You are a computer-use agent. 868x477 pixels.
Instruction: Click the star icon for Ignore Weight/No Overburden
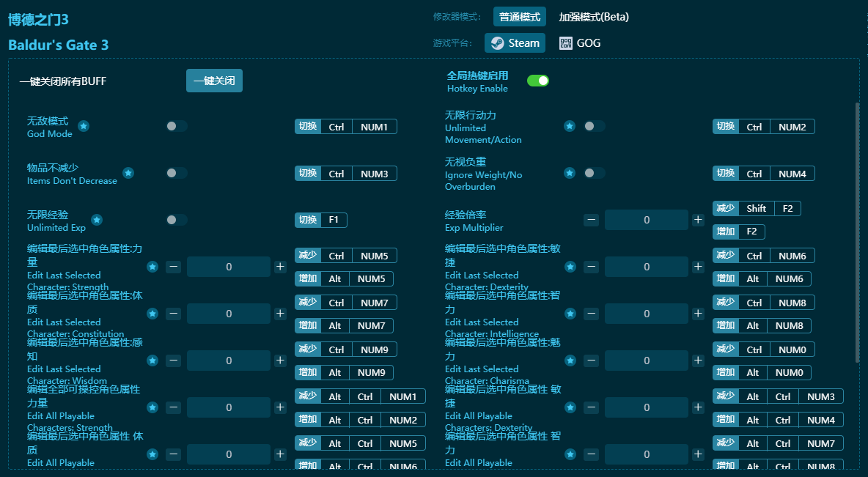[x=570, y=173]
